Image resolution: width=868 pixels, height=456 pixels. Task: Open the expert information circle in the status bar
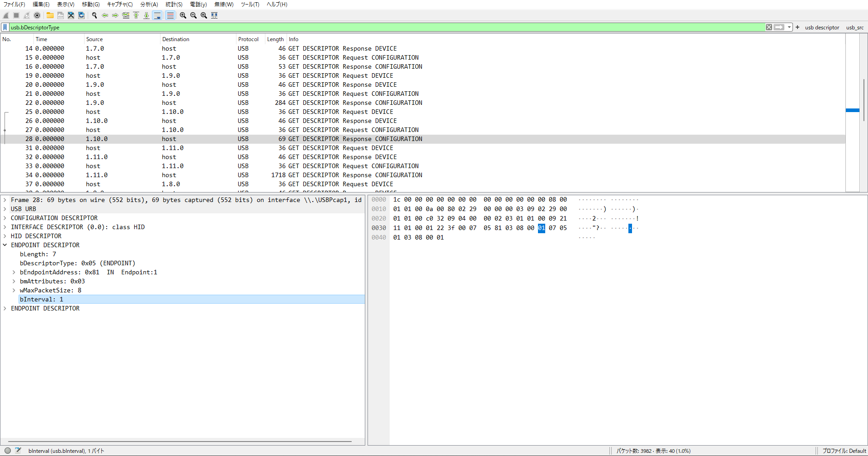click(x=7, y=451)
